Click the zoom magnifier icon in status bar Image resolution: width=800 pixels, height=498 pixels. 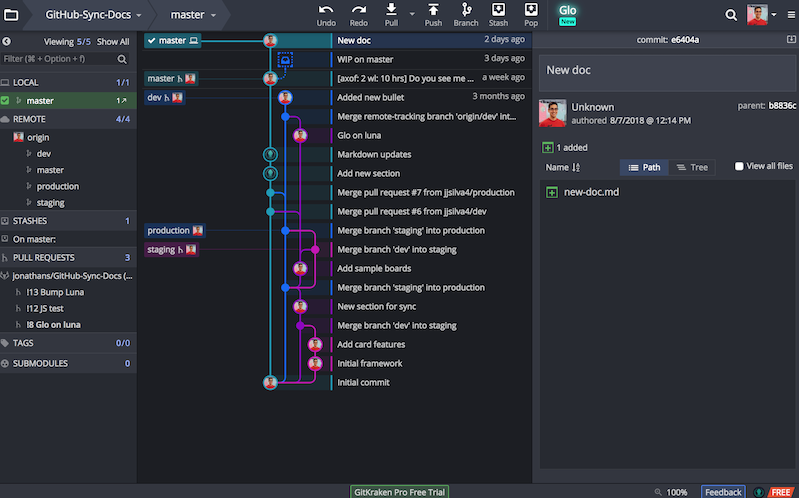(658, 492)
